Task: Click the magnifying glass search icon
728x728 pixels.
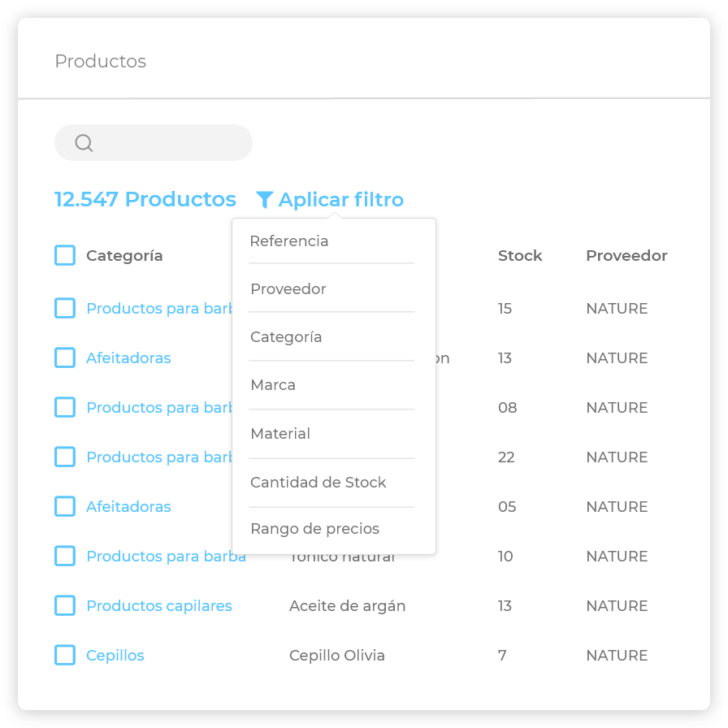Action: click(x=84, y=143)
